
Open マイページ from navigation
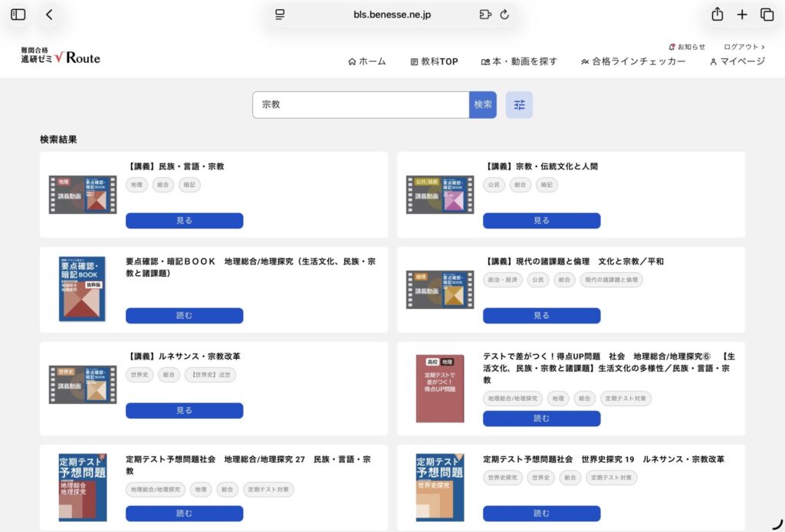tap(737, 61)
